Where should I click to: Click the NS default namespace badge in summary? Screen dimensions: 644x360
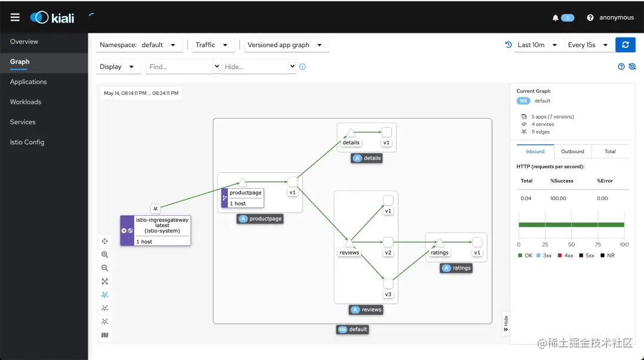click(523, 101)
